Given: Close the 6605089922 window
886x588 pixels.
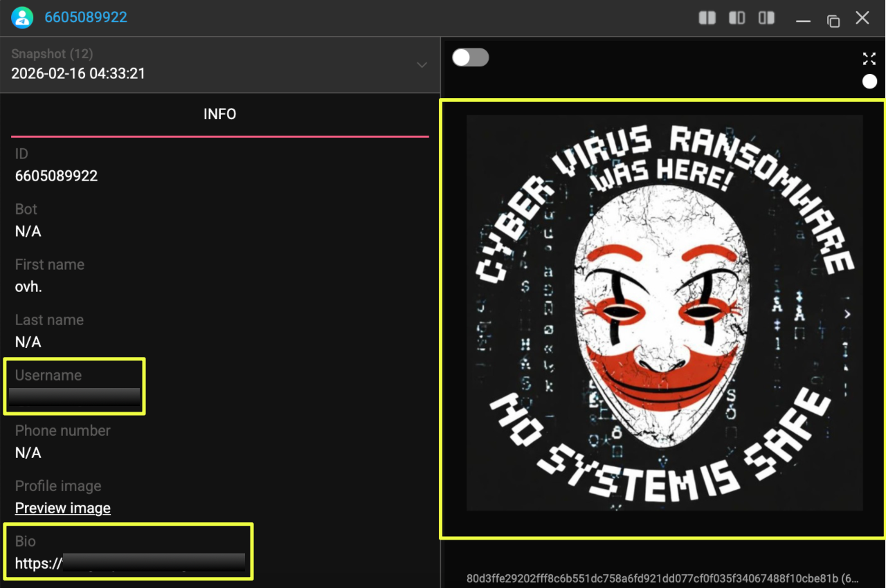Looking at the screenshot, I should (862, 18).
